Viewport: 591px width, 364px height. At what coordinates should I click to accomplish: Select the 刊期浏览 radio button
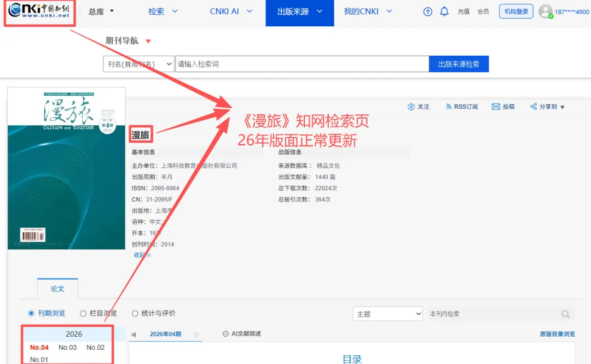tap(31, 313)
